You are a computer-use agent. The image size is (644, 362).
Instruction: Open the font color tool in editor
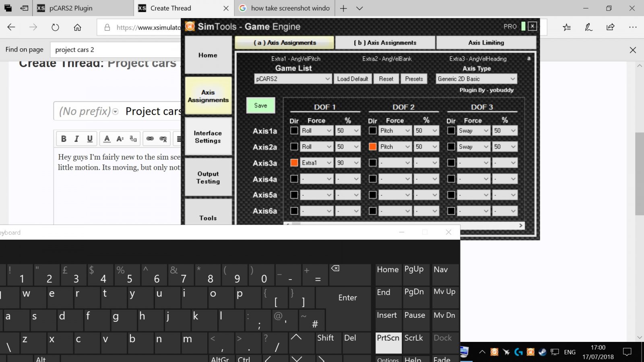click(107, 139)
